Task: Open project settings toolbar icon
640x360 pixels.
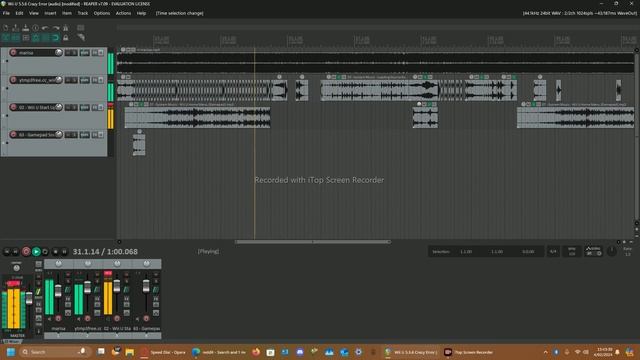Action: 36,28
